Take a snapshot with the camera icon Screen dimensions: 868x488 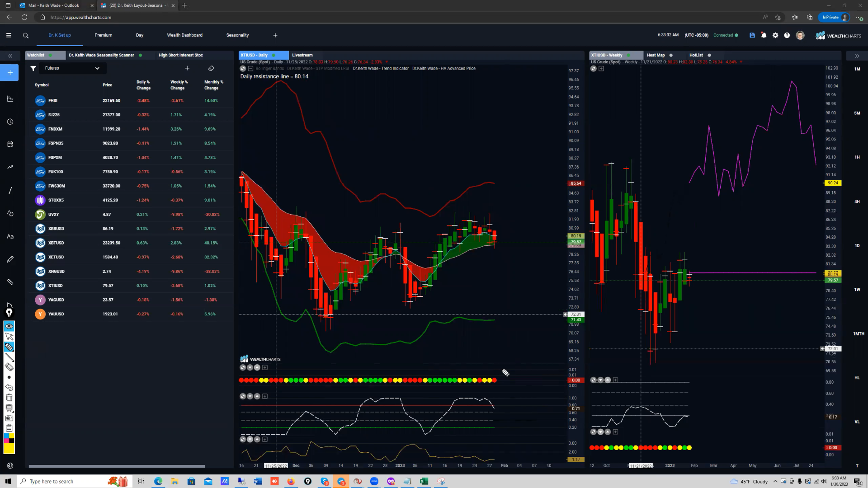coord(9,418)
